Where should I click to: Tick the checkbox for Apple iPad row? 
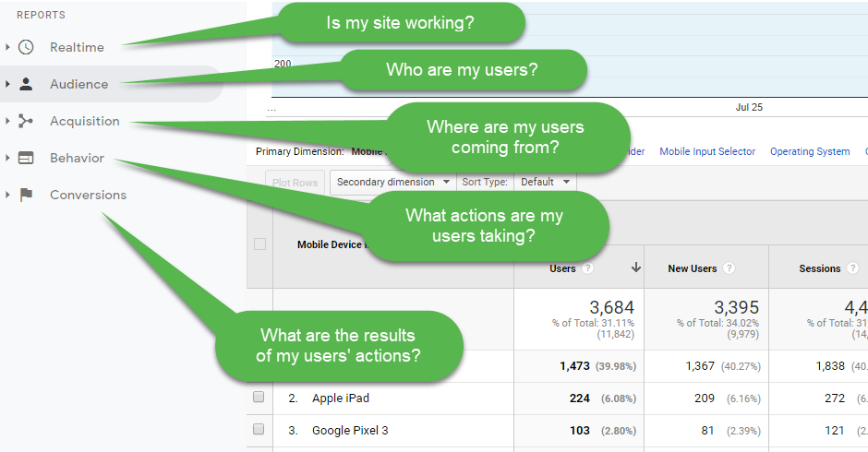259,398
